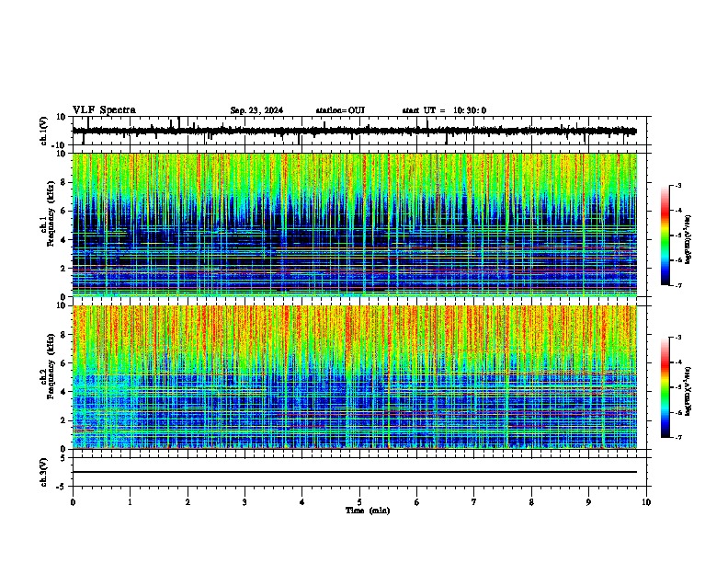The height and width of the screenshot is (563, 728).
Task: Click the time axis end tick label "10"
Action: click(x=646, y=502)
